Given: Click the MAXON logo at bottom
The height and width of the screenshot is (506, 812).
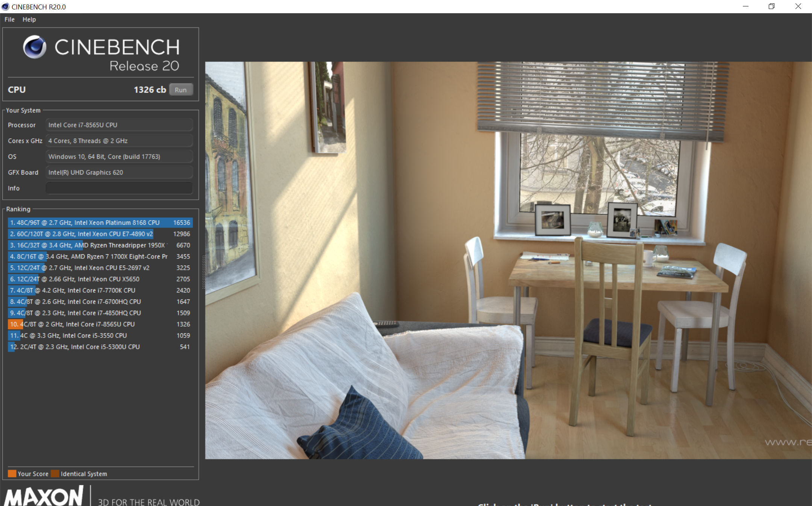Looking at the screenshot, I should 44,496.
